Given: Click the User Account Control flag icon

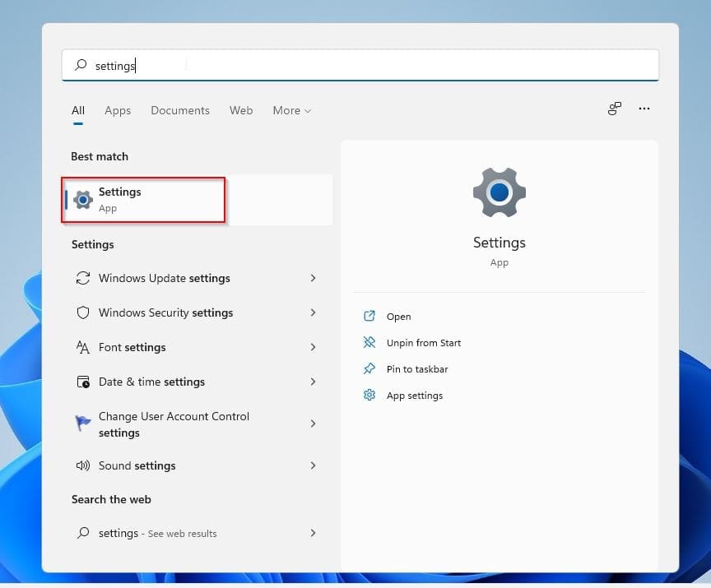Looking at the screenshot, I should pyautogui.click(x=83, y=424).
